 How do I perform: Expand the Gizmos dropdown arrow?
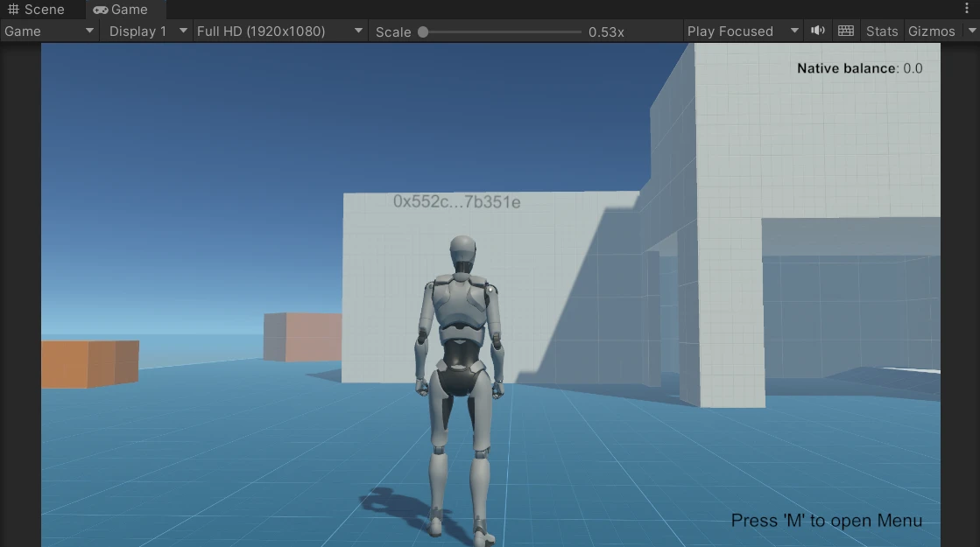970,31
